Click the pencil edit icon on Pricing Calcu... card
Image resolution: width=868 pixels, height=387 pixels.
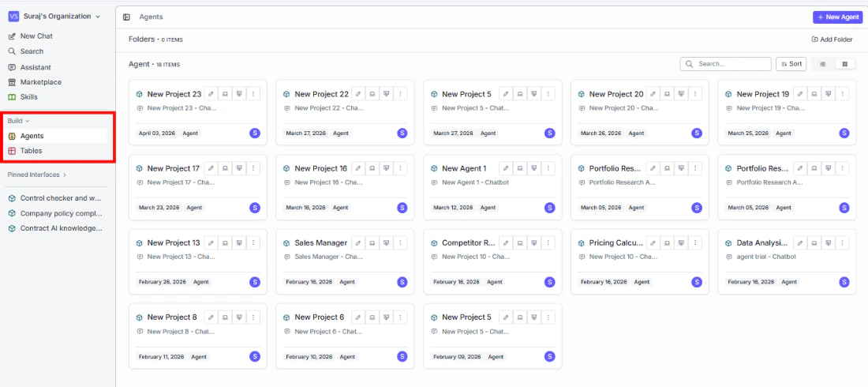653,242
